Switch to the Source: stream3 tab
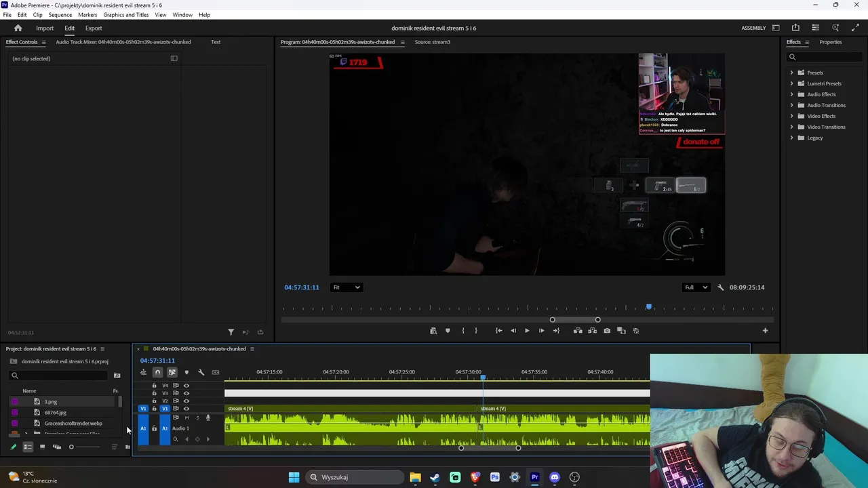Image resolution: width=868 pixels, height=488 pixels. 432,42
